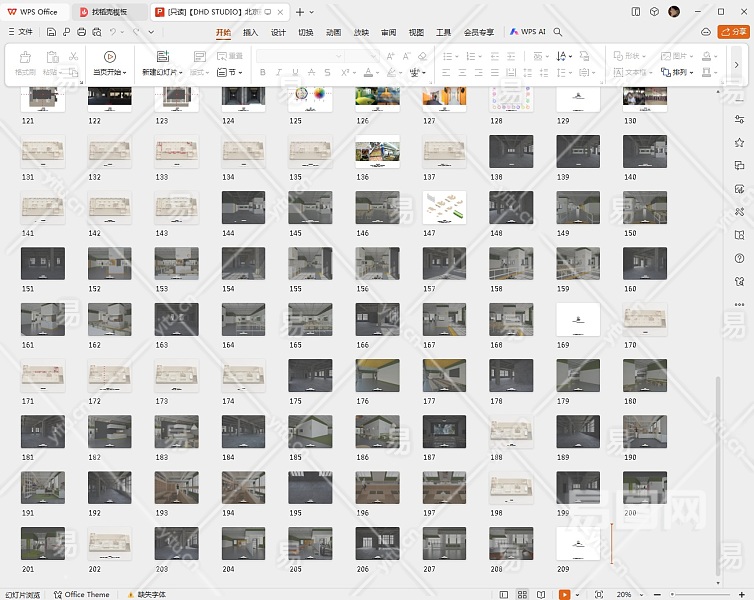Click the slideshow play button in status bar
Image resolution: width=754 pixels, height=600 pixels.
[565, 594]
